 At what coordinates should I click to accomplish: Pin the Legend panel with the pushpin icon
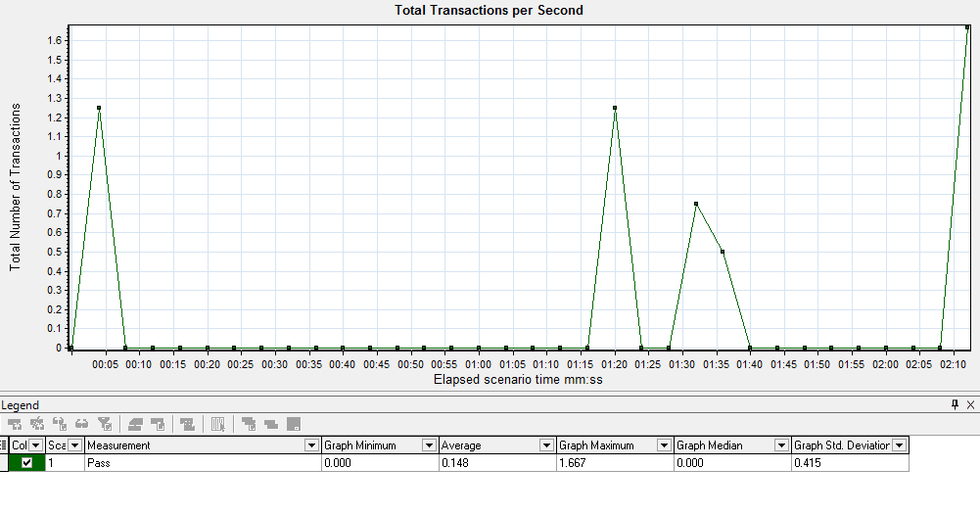click(955, 404)
